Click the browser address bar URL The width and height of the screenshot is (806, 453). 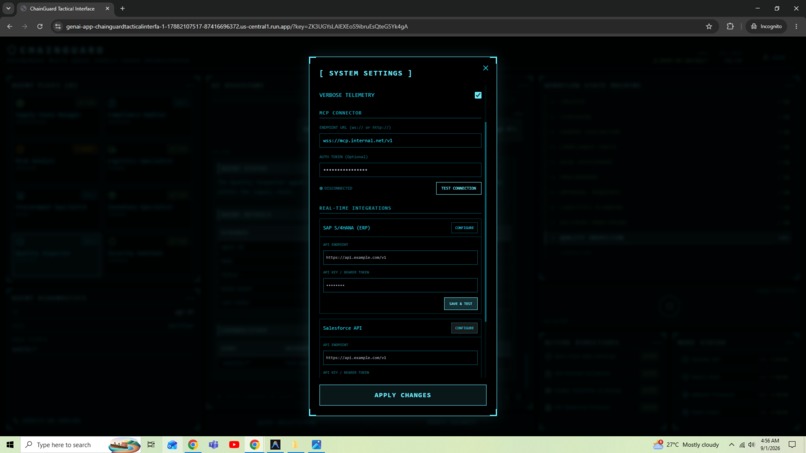click(x=236, y=26)
